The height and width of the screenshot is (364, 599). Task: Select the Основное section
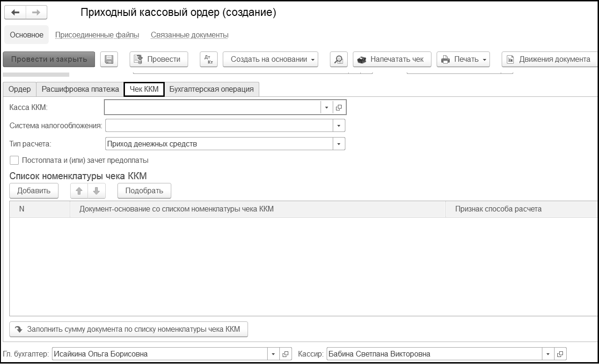[x=27, y=35]
